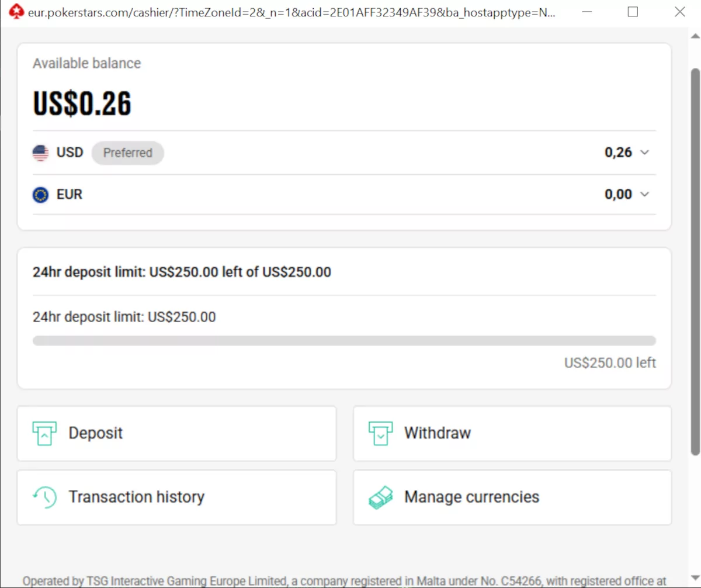Click the Withdraw cash machine icon
Screen dimensions: 701x588
click(x=380, y=434)
